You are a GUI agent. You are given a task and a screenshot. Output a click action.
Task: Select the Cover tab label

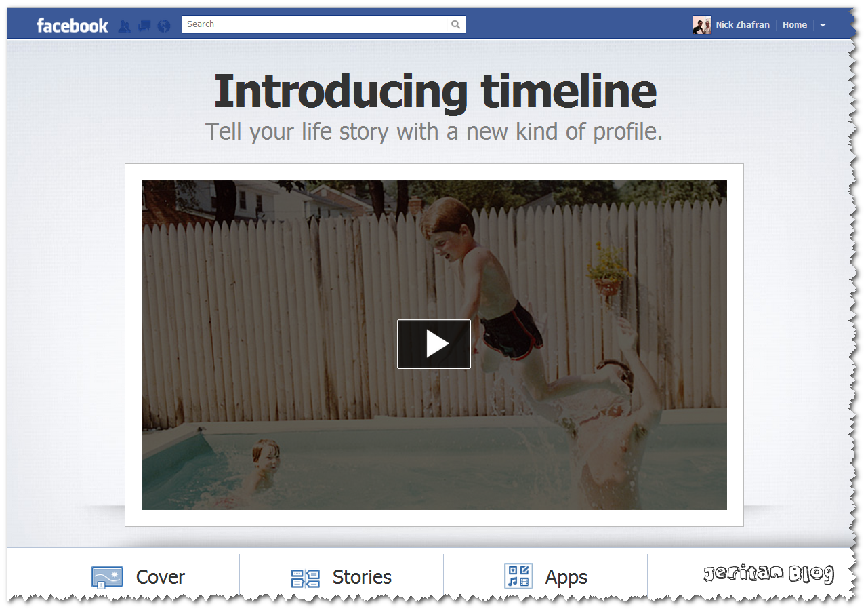(161, 577)
